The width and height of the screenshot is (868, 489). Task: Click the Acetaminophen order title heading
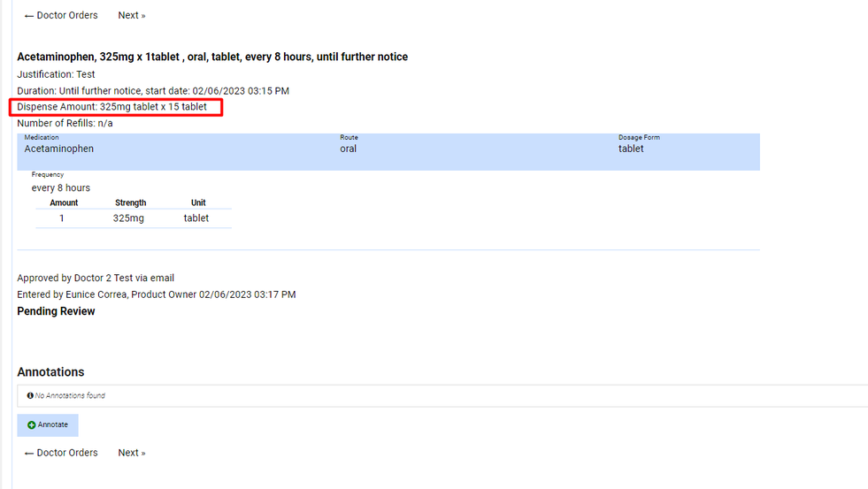click(212, 57)
